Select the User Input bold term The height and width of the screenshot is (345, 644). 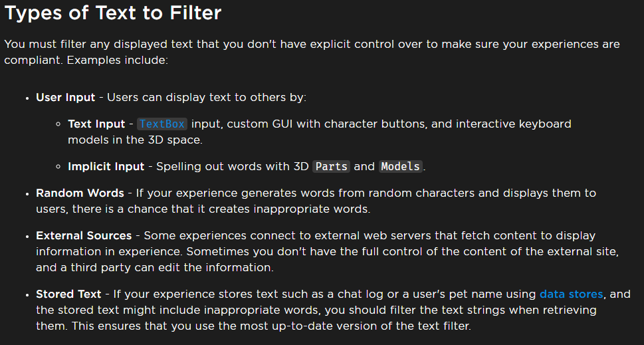pos(66,97)
